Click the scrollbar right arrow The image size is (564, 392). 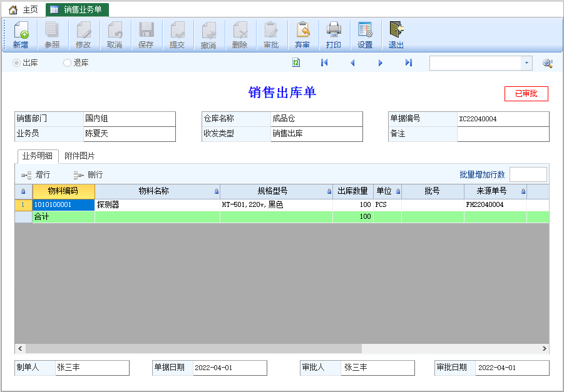click(544, 348)
